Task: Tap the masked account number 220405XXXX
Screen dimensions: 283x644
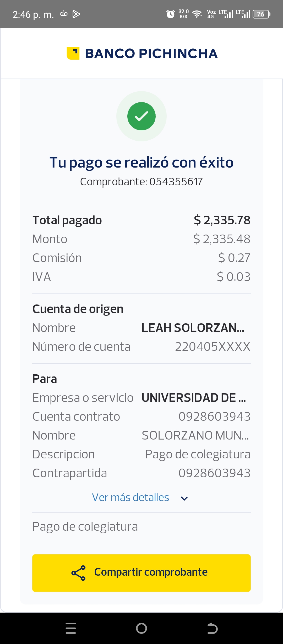Action: [x=213, y=347]
